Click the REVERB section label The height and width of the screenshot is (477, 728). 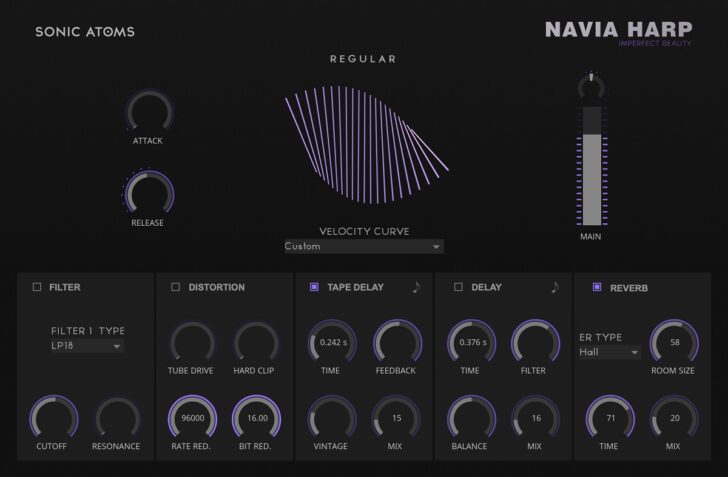629,288
